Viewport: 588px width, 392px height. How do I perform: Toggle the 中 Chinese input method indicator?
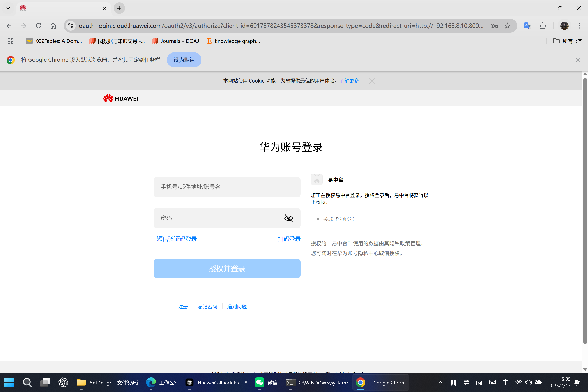(505, 382)
